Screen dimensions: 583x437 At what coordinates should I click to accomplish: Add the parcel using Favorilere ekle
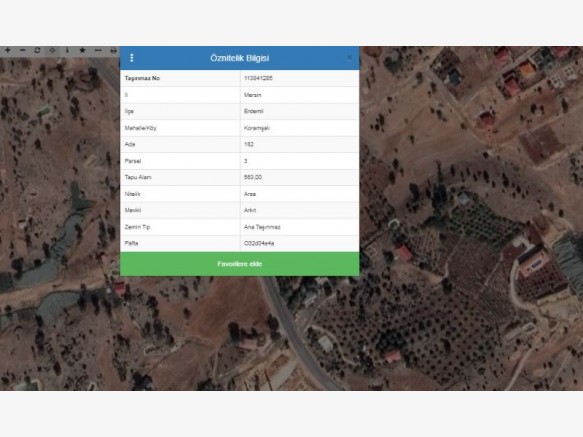pyautogui.click(x=239, y=264)
